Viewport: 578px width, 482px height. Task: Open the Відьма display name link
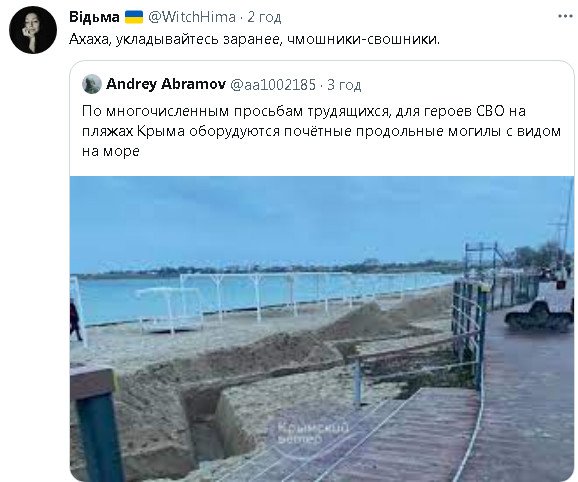(x=94, y=17)
